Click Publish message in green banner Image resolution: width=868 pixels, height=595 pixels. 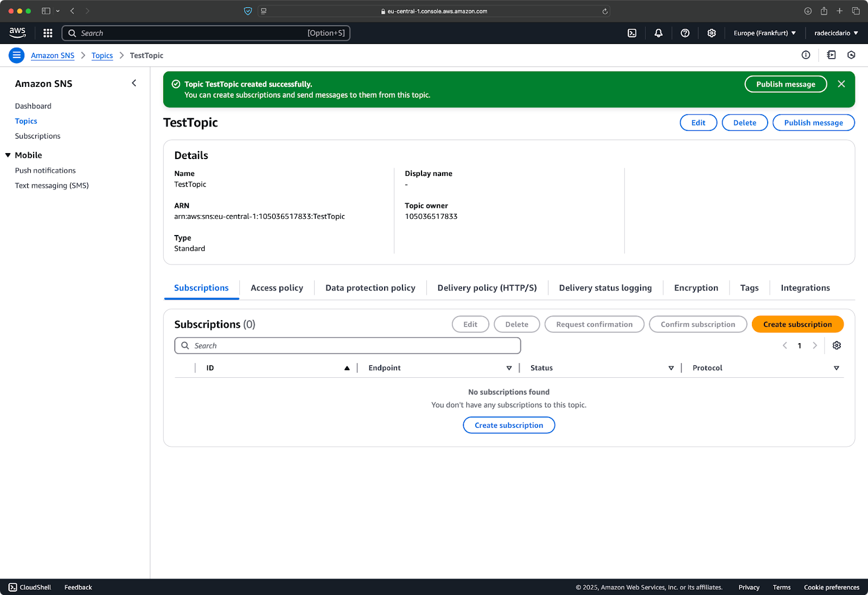786,84
